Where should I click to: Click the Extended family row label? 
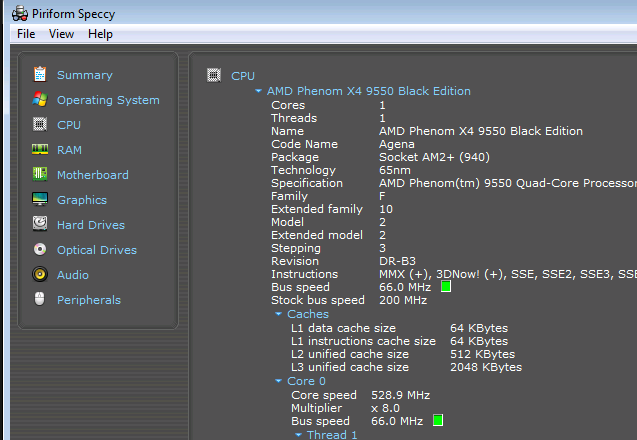coord(317,209)
